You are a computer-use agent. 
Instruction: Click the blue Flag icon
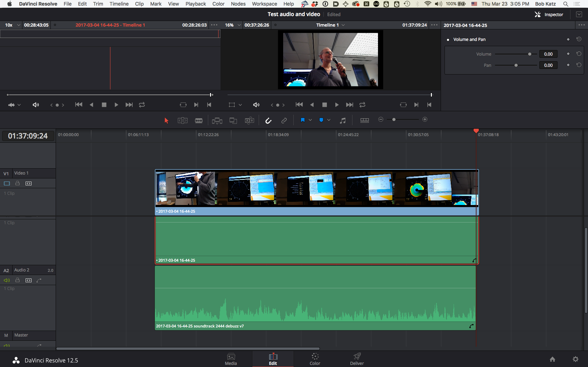pyautogui.click(x=303, y=120)
